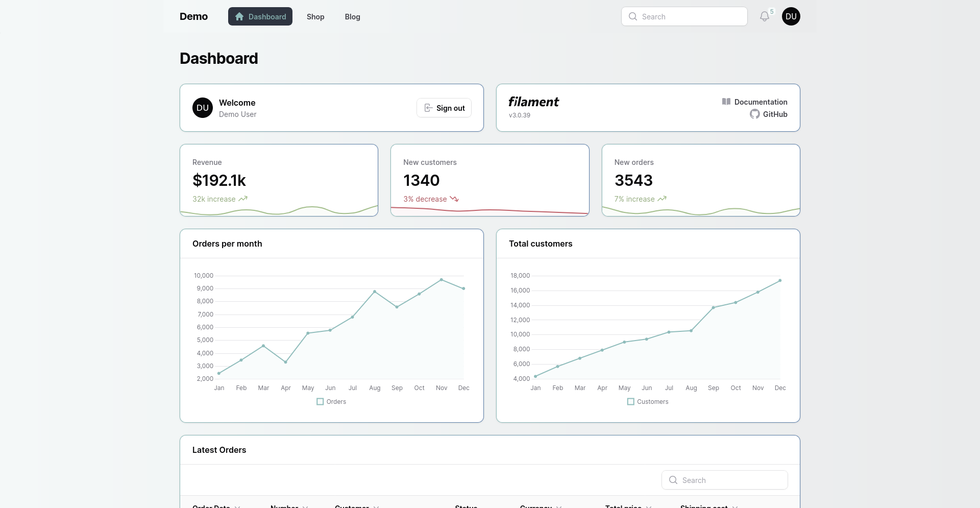Open the Documentation link

pyautogui.click(x=761, y=102)
